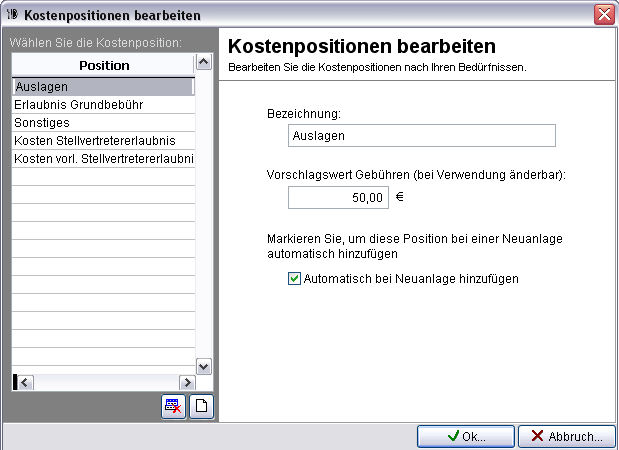This screenshot has height=450, width=619.
Task: Choose the 'Sonstiges' list entry
Action: coord(103,123)
